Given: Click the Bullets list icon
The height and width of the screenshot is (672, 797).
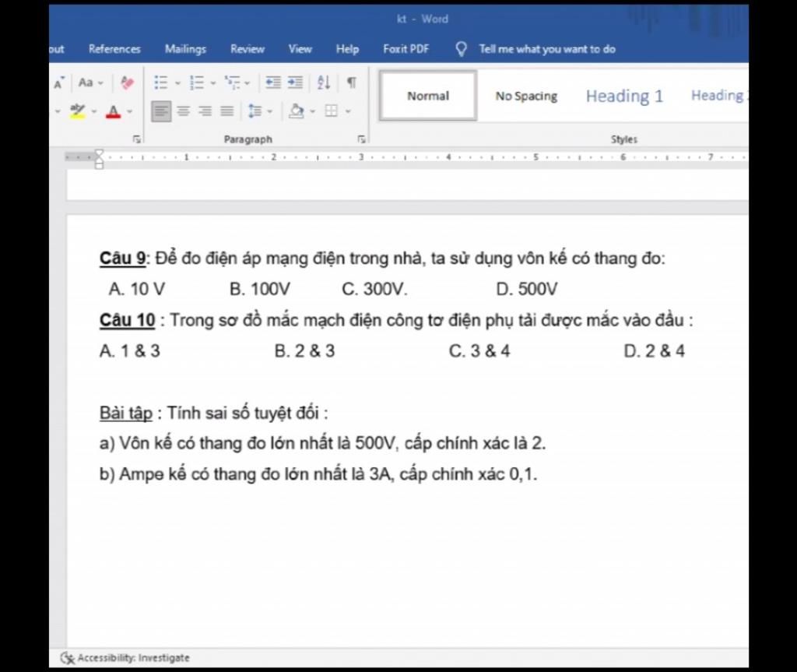Looking at the screenshot, I should pos(161,83).
